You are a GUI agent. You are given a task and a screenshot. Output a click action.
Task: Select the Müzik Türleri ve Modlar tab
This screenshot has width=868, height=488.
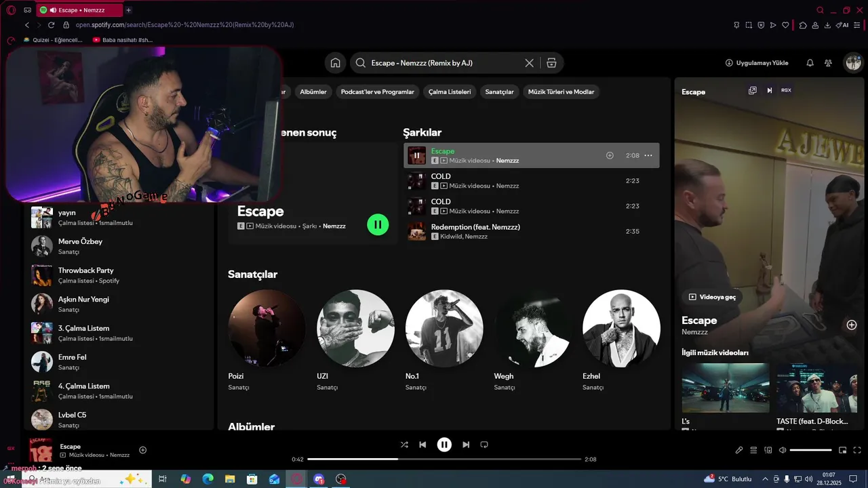(x=561, y=91)
